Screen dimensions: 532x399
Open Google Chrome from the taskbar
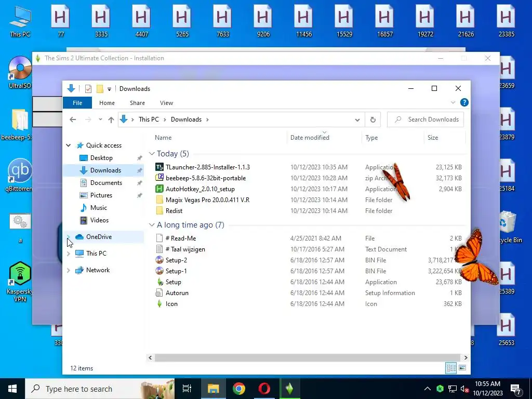[239, 389]
